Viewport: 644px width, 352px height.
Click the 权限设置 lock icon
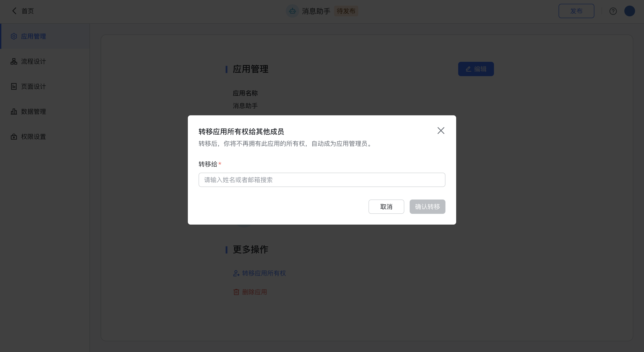click(x=14, y=136)
